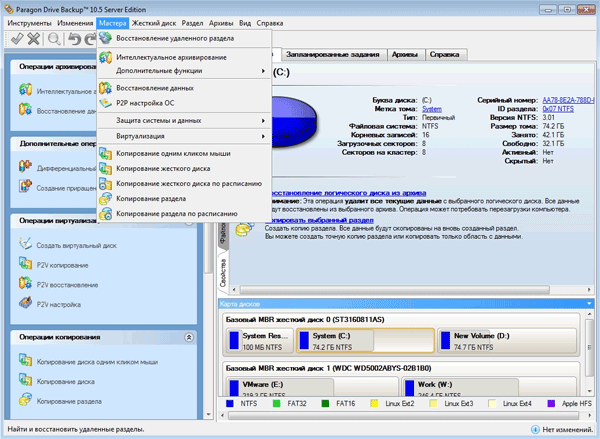Open the Карта дисков dropdown arrow

(x=589, y=304)
